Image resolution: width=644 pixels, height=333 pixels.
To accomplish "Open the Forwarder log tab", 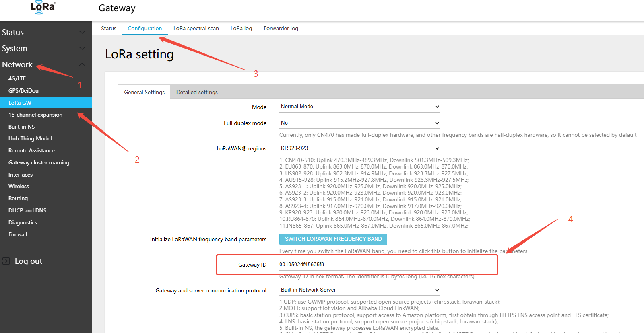I will pyautogui.click(x=281, y=28).
